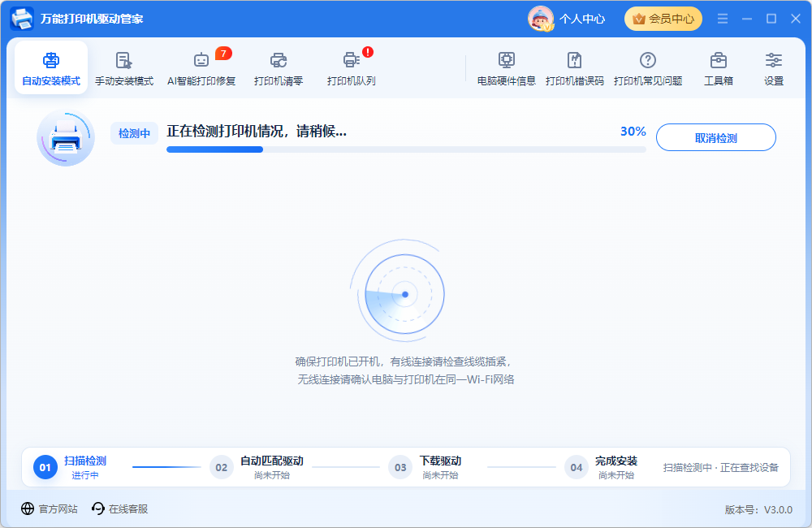Click the globe icon for 官方网站
Image resolution: width=812 pixels, height=528 pixels.
28,509
